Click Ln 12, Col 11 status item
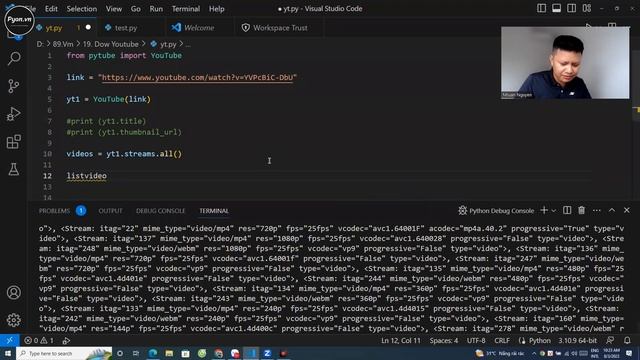Screen dimensions: 640x360 click(400, 340)
